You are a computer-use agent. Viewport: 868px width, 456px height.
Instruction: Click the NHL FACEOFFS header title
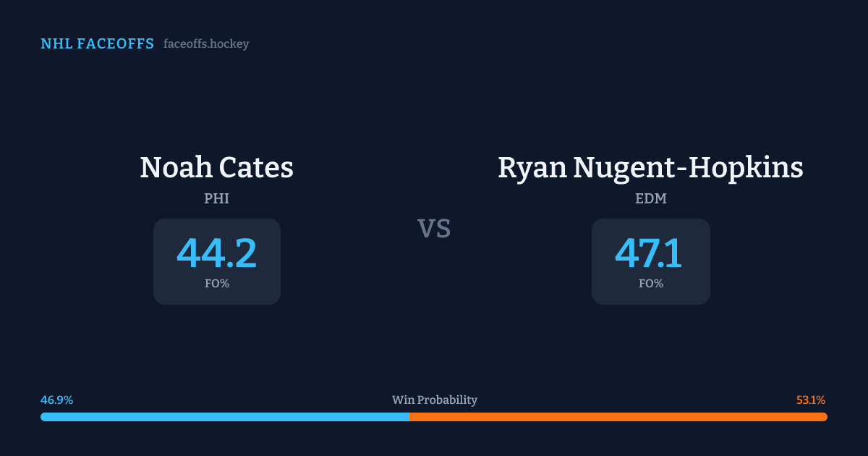(97, 44)
